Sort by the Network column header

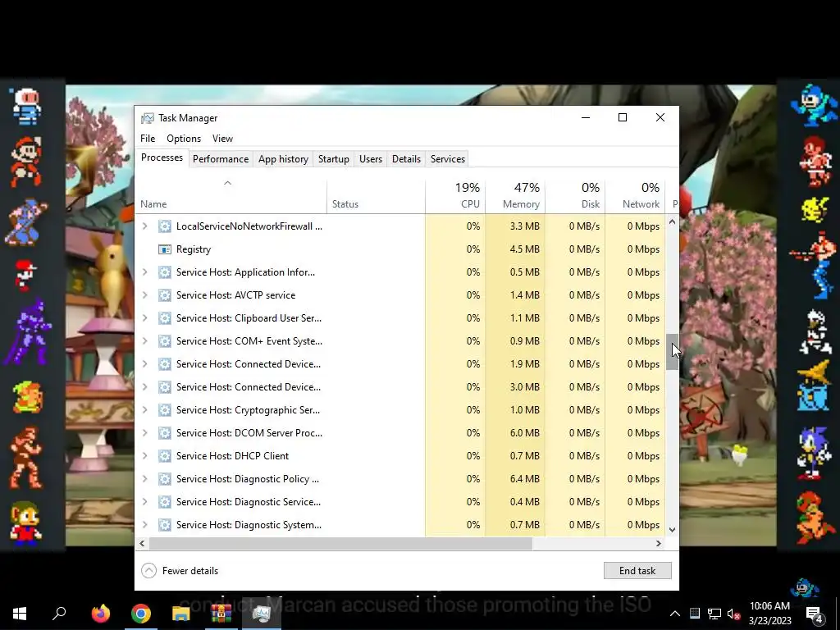636,196
